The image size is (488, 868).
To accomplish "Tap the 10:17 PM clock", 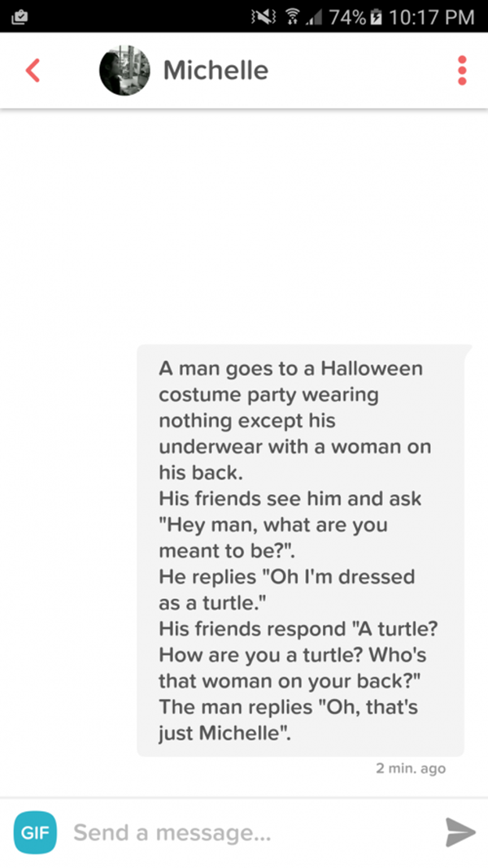I will point(432,16).
